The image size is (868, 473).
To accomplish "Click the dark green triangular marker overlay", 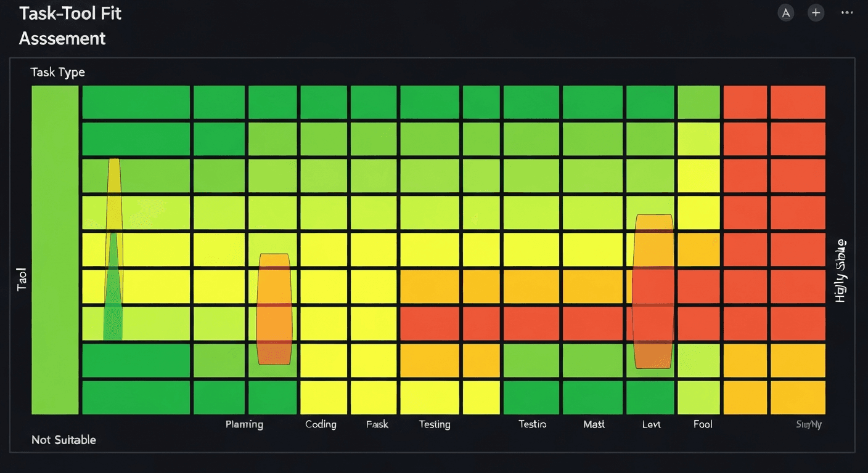I will (113, 296).
